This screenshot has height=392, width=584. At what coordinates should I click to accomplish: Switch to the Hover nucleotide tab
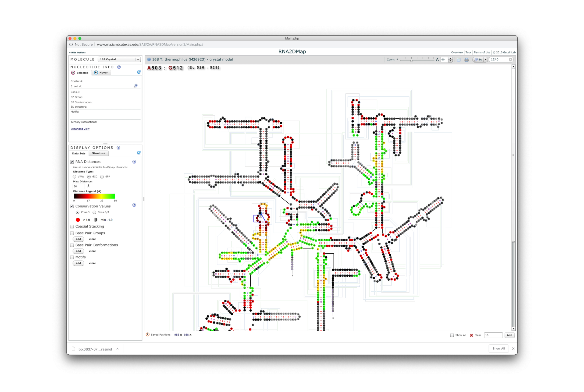pyautogui.click(x=101, y=73)
